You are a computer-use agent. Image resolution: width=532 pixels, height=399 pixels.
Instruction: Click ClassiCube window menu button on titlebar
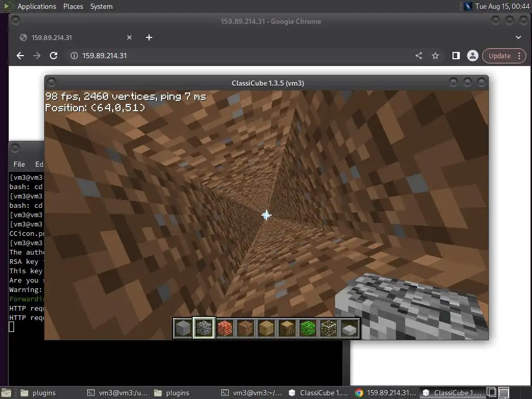[x=51, y=83]
